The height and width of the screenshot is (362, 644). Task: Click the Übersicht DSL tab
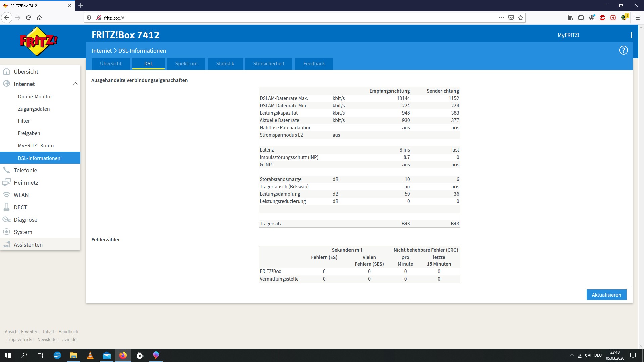[x=111, y=64]
